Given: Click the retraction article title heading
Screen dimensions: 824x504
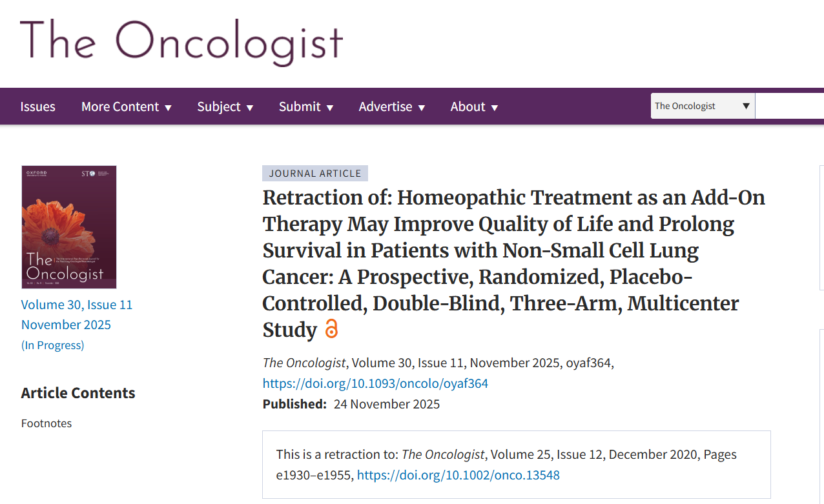Looking at the screenshot, I should coord(513,263).
